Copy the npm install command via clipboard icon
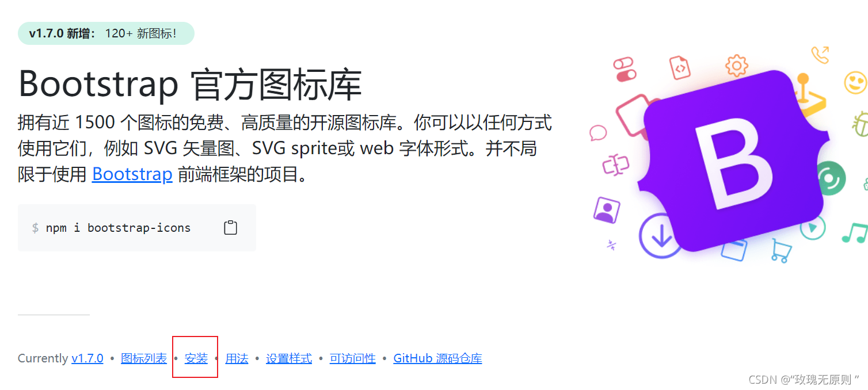The width and height of the screenshot is (868, 390). (230, 227)
